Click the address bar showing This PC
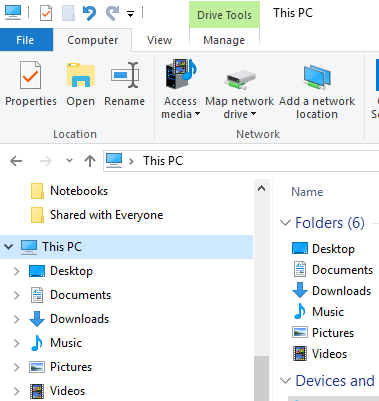Viewport: 379px width, 401px height. pos(241,161)
